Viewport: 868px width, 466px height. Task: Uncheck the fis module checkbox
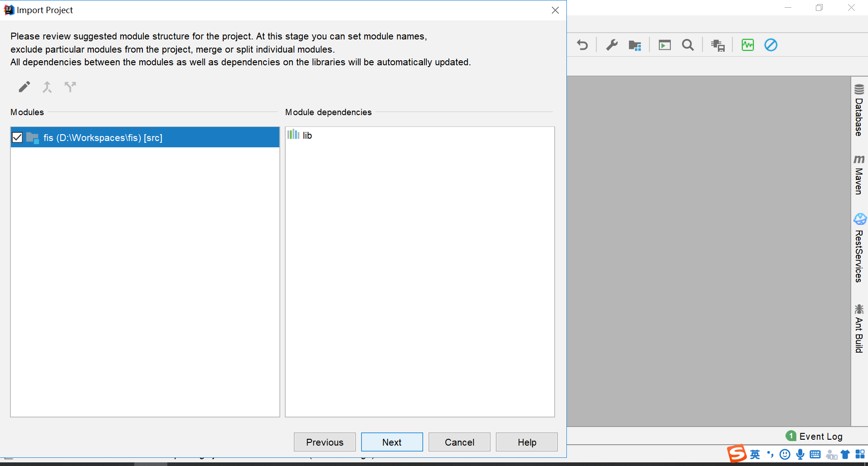17,137
